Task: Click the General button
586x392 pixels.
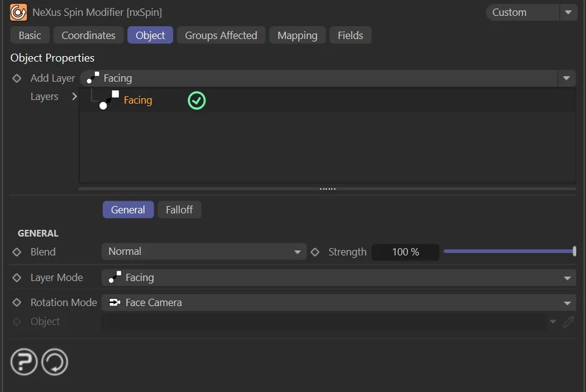Action: click(x=128, y=209)
